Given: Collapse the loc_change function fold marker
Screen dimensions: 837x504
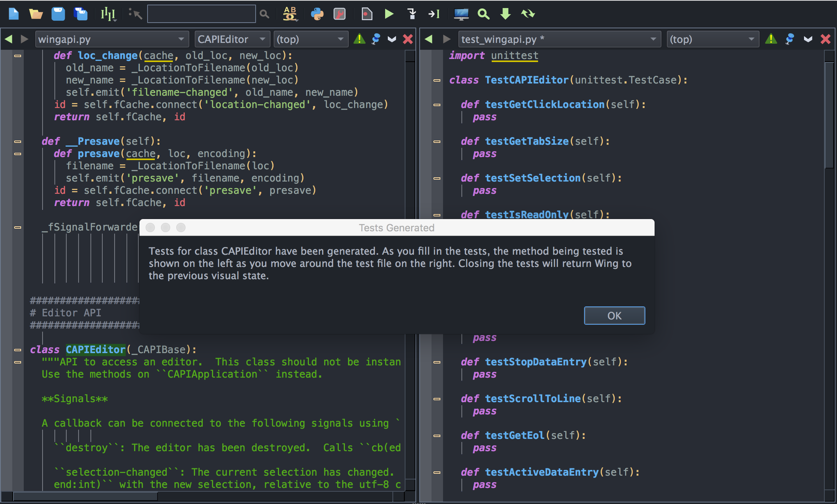Looking at the screenshot, I should tap(18, 56).
